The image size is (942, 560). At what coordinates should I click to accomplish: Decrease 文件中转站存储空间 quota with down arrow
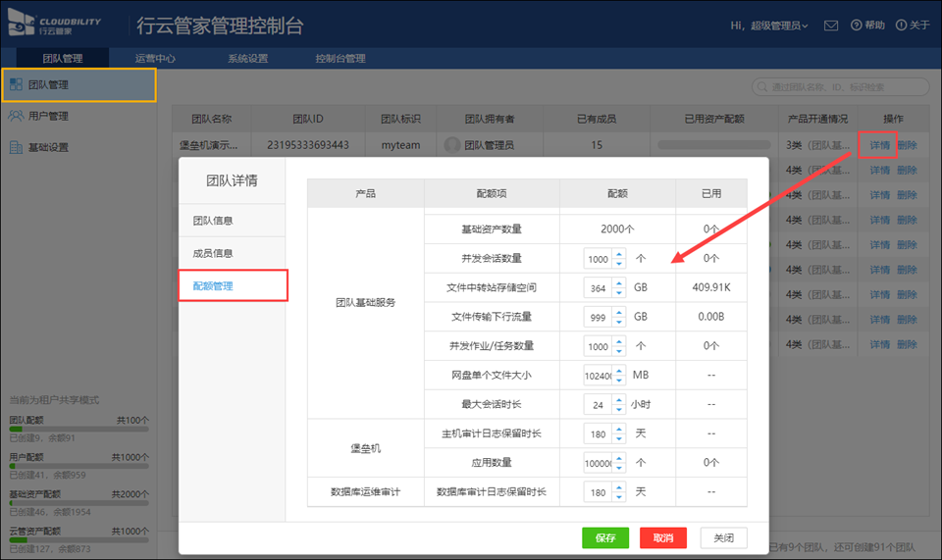tap(619, 293)
